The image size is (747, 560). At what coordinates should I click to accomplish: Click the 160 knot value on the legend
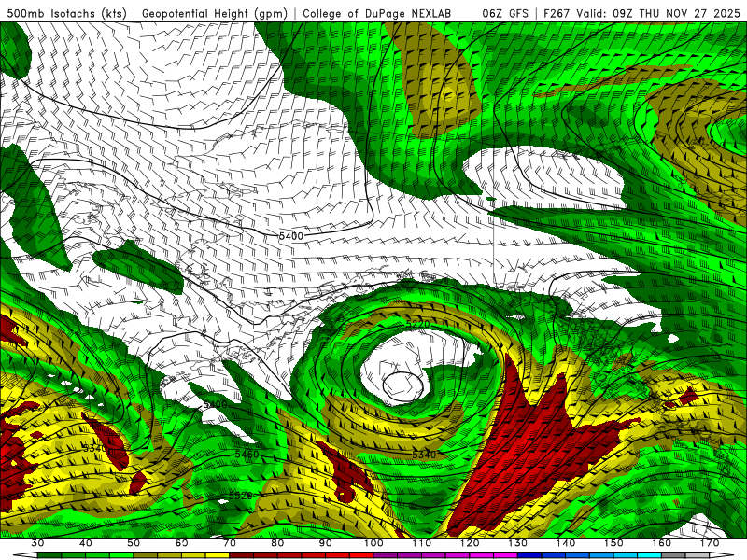(662, 543)
